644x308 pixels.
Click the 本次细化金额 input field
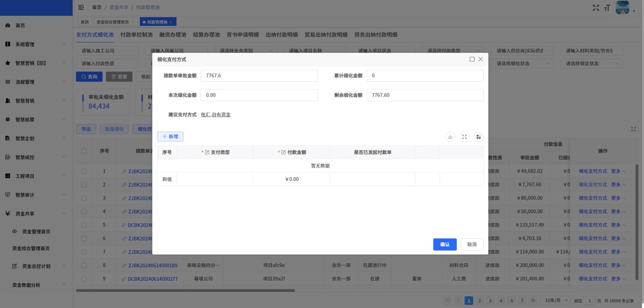pyautogui.click(x=259, y=95)
